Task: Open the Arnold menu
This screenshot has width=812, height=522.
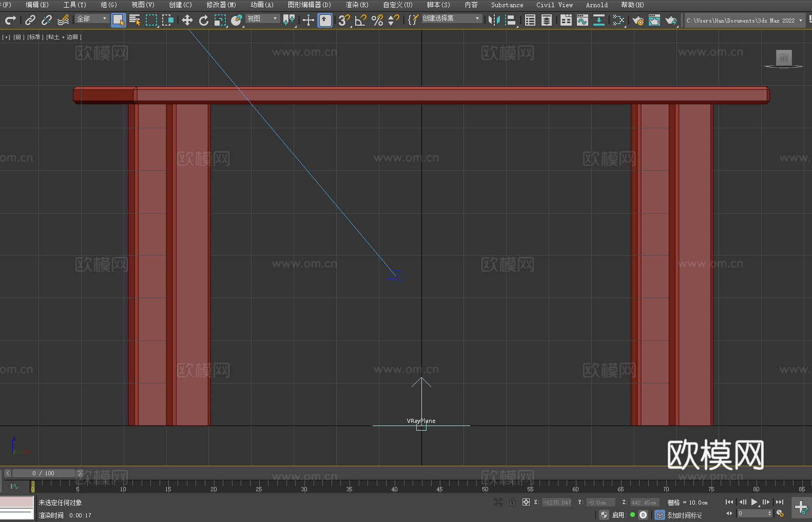Action: click(x=597, y=5)
